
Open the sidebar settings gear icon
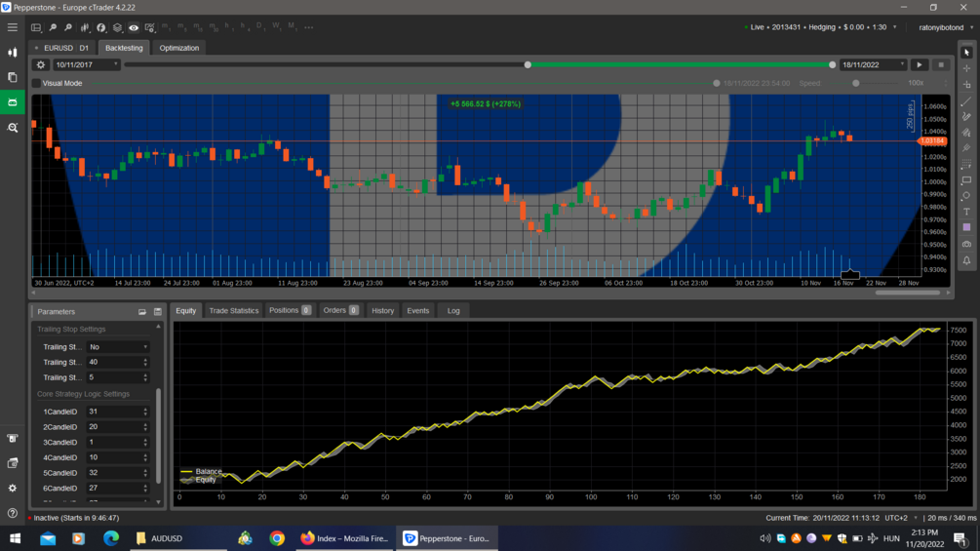click(x=12, y=488)
